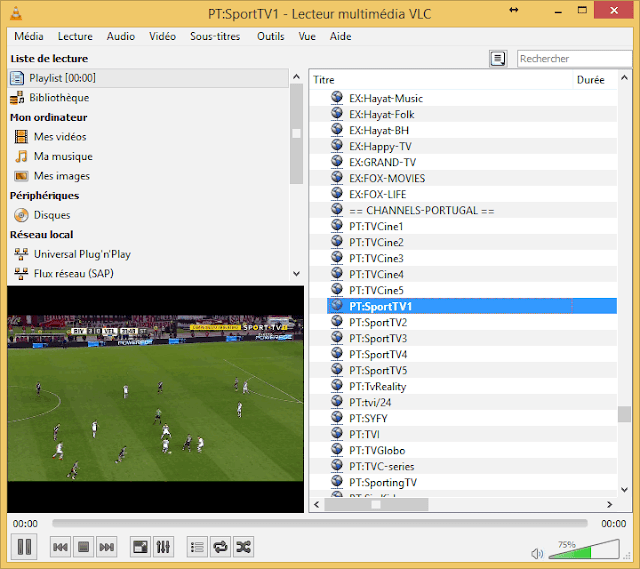The height and width of the screenshot is (569, 640).
Task: Open the Aide menu
Action: coord(340,36)
